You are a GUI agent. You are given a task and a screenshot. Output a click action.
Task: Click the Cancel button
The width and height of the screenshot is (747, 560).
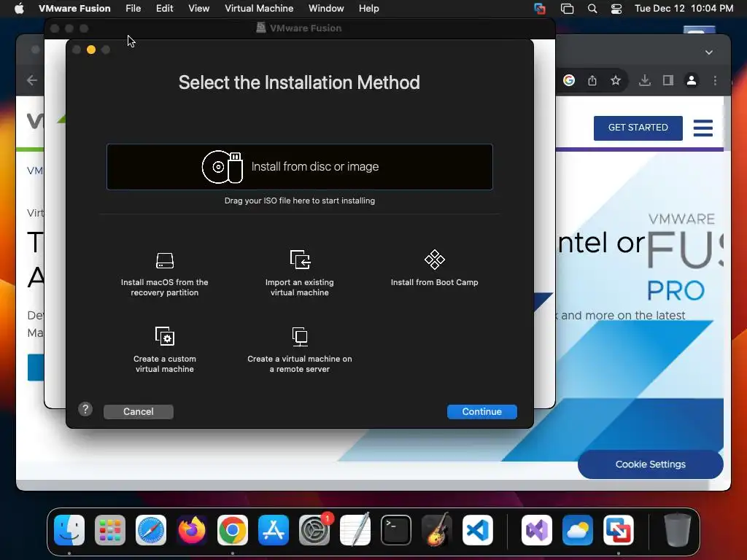138,411
